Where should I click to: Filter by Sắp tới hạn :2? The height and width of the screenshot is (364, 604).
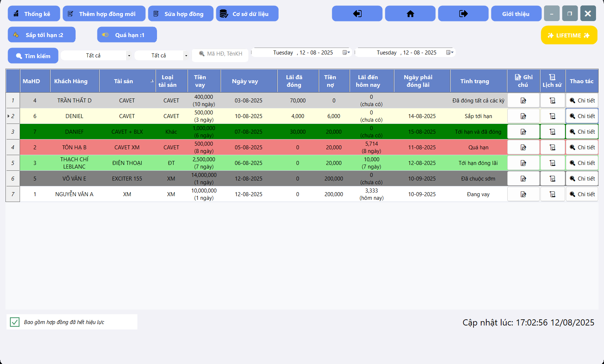(42, 35)
